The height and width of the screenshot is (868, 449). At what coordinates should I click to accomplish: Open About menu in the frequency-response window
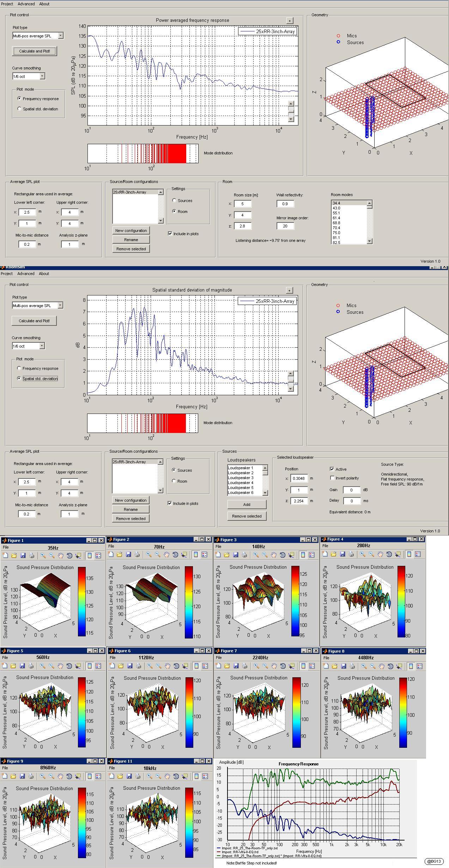tap(44, 4)
